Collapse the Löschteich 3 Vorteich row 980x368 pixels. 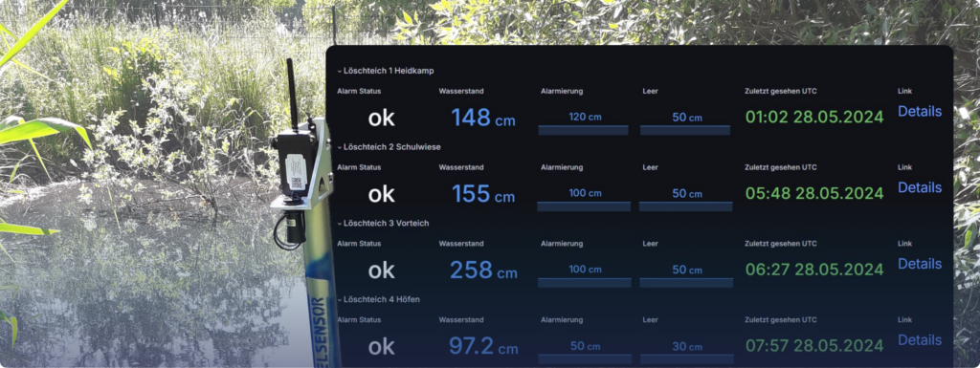[x=383, y=224]
